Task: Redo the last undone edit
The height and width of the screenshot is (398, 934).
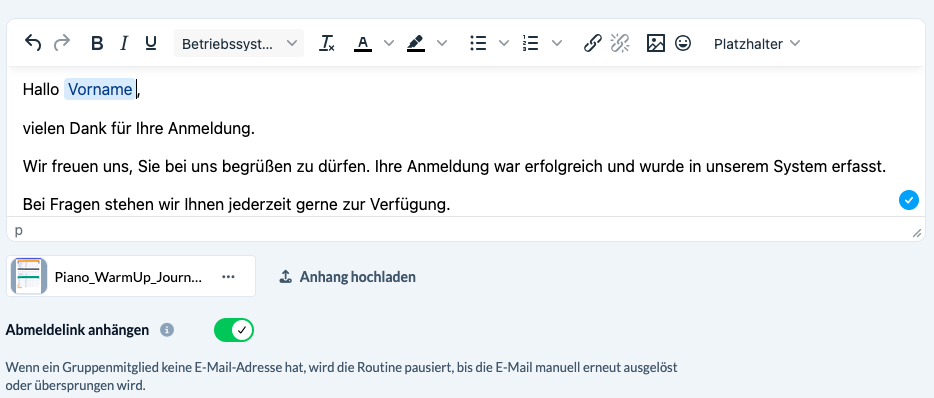Action: point(62,43)
